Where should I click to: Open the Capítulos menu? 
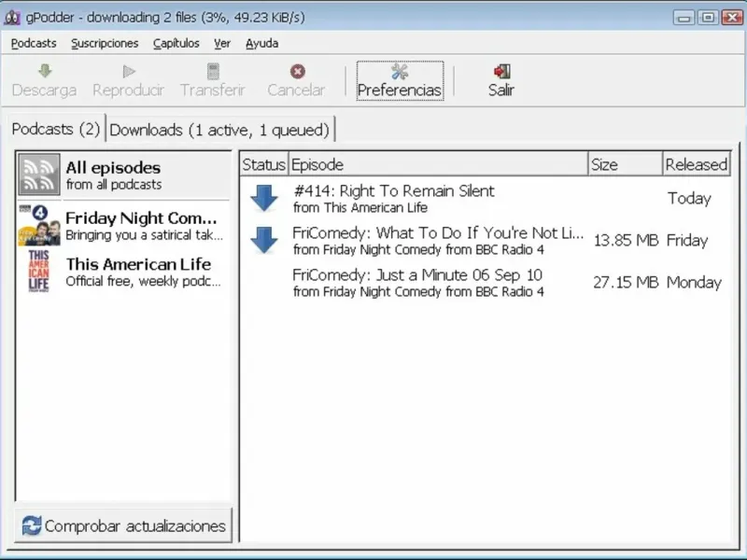pos(176,43)
